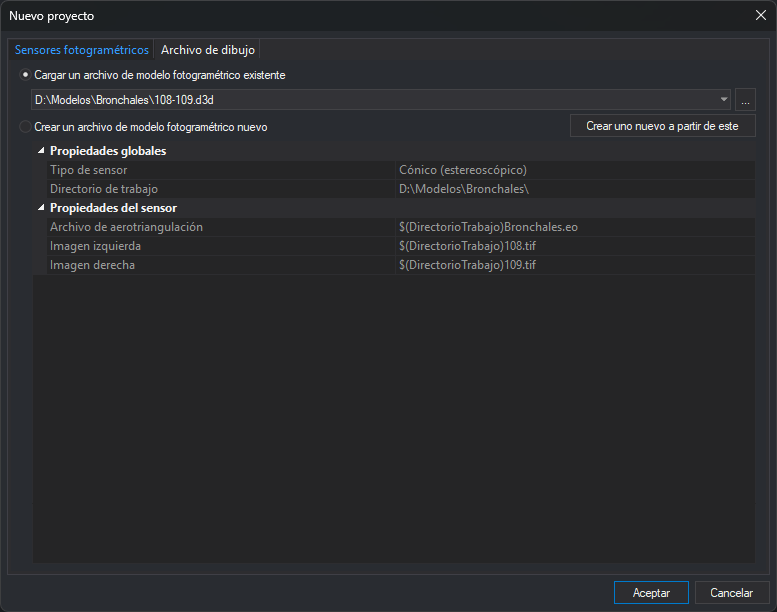This screenshot has height=612, width=777.
Task: Click Crear uno nuevo a partir de este
Action: [x=663, y=126]
